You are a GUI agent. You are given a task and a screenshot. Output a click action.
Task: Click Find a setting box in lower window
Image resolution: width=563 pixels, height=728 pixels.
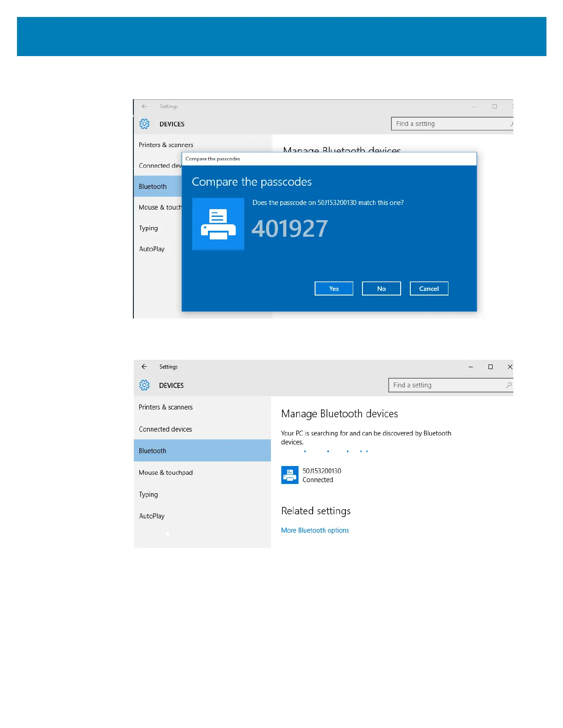(451, 385)
